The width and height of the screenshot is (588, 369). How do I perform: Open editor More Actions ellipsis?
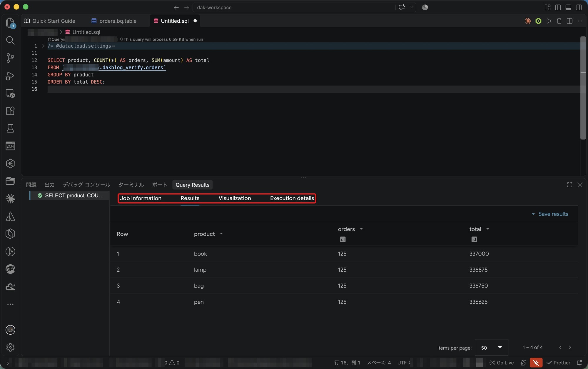tap(580, 21)
